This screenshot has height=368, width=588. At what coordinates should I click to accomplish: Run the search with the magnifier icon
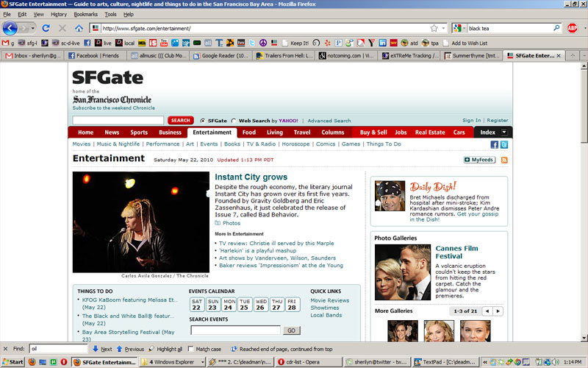tap(556, 28)
